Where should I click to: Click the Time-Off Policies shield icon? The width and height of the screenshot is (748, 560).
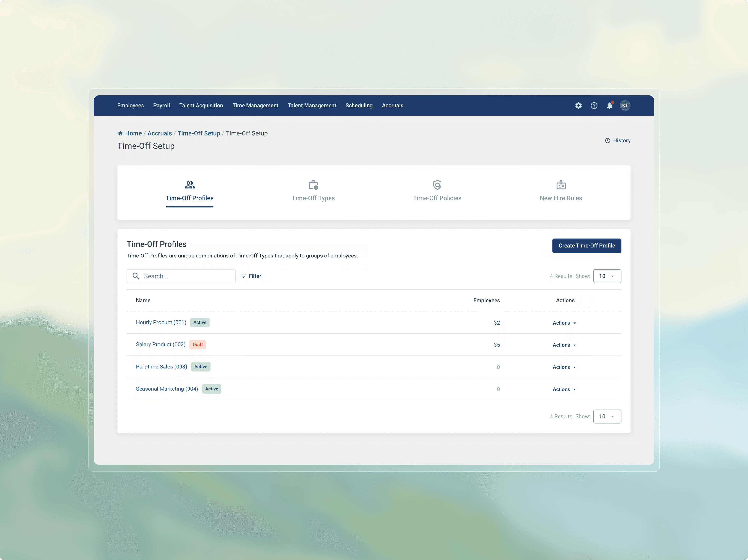click(x=437, y=185)
